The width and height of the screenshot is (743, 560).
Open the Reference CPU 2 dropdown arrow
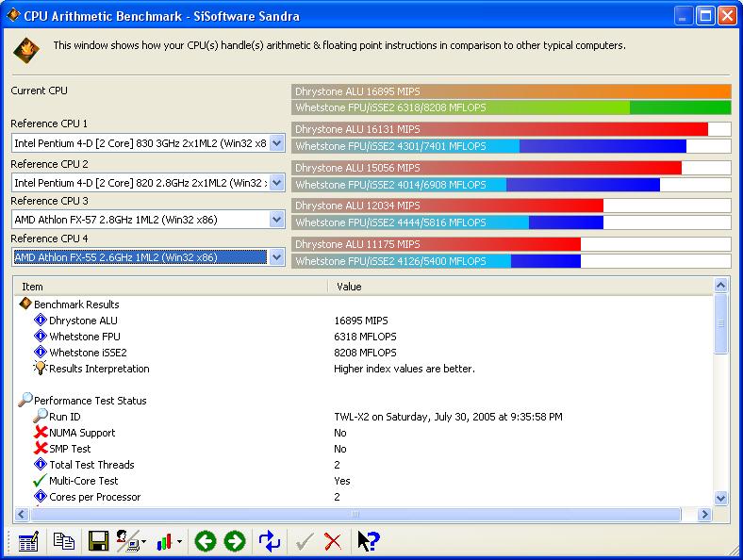[x=276, y=182]
